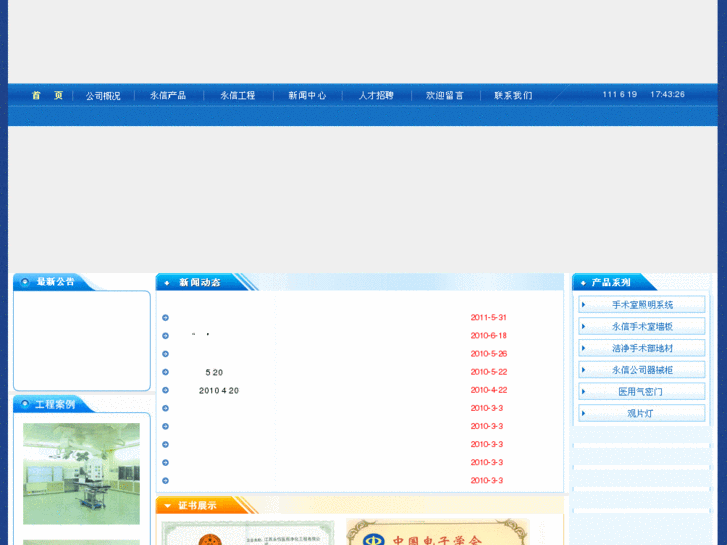
Task: Click the 产品系列 section title
Action: click(x=611, y=282)
